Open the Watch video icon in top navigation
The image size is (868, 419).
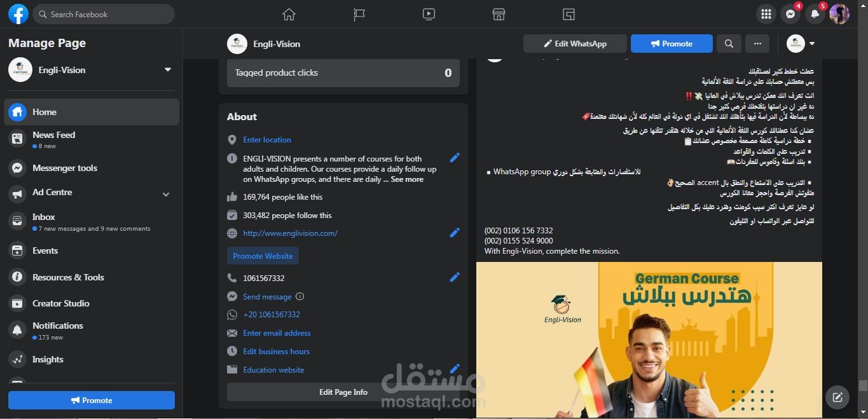point(429,14)
